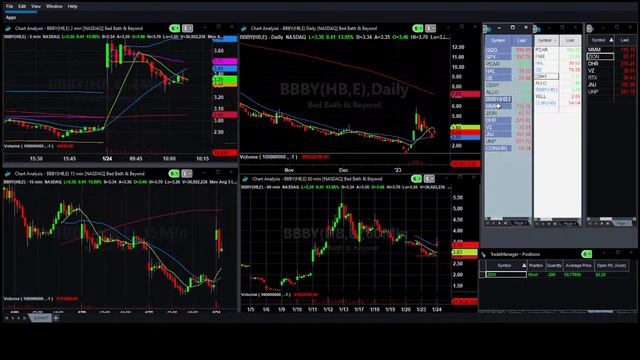Click first workspace navigation arrow at bottom left
This screenshot has height=360, width=640.
coord(7,318)
